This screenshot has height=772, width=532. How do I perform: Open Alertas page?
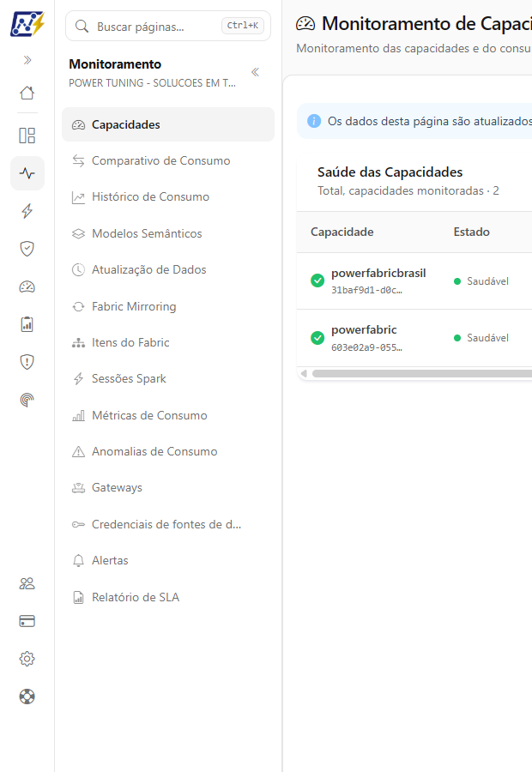(168, 560)
